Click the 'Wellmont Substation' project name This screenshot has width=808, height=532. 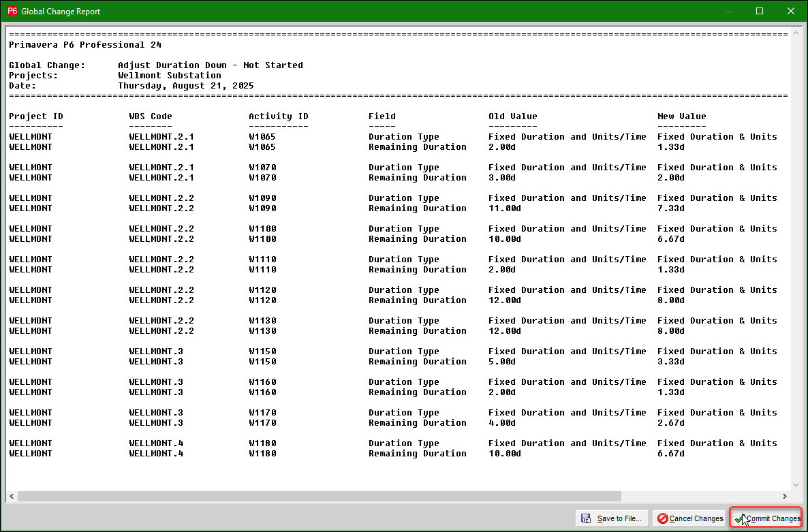169,76
